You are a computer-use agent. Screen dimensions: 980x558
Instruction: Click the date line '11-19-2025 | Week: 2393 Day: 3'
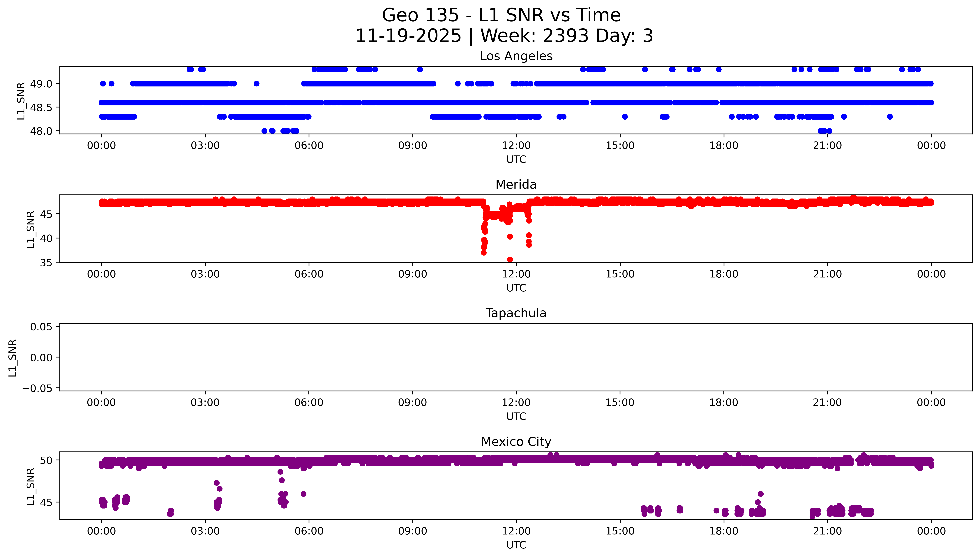click(504, 36)
